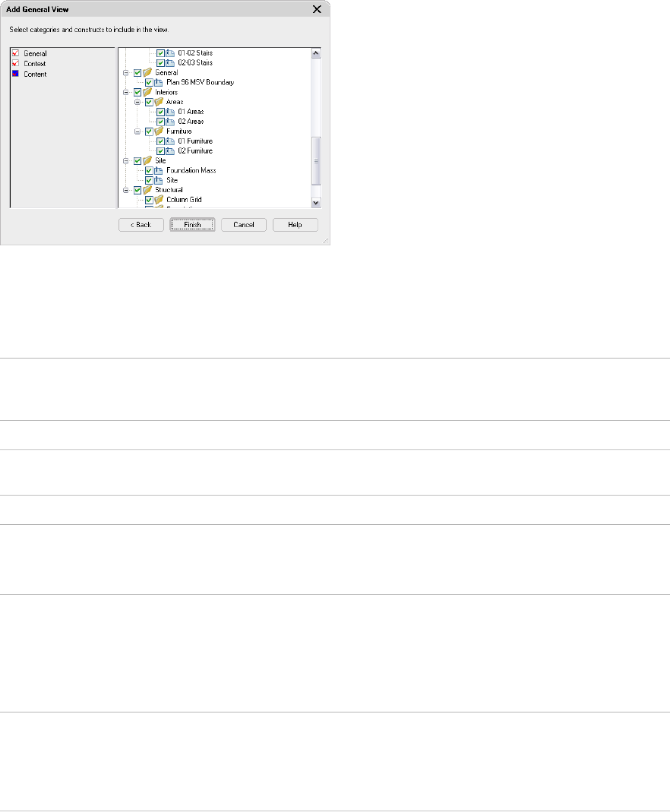The width and height of the screenshot is (670, 812).
Task: Click the 02 Furniture construct icon
Action: coord(170,151)
